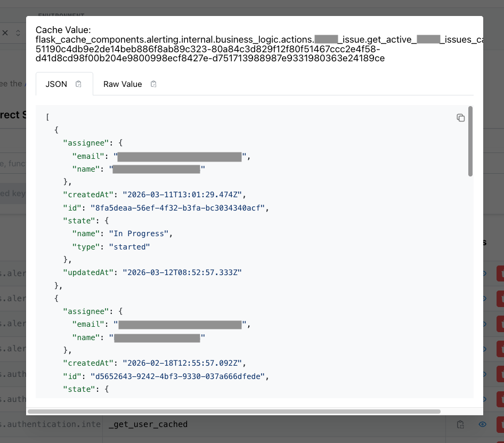Click the eye icon on the topmost alerting row
Viewport: 504px width, 443px height.
[483, 273]
